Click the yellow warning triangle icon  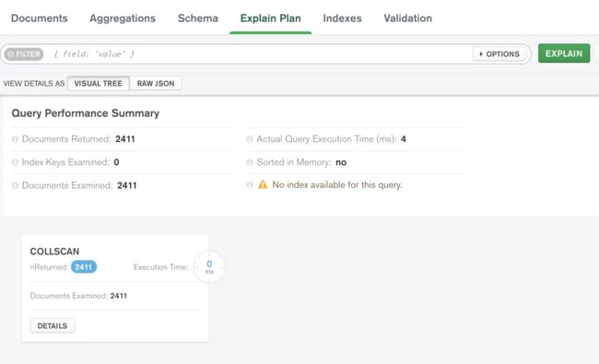coord(263,184)
